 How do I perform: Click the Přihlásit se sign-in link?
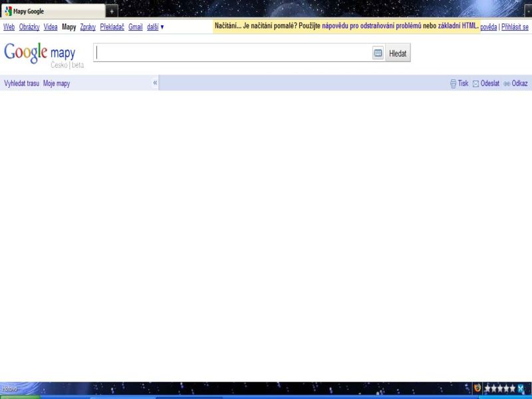(x=515, y=27)
